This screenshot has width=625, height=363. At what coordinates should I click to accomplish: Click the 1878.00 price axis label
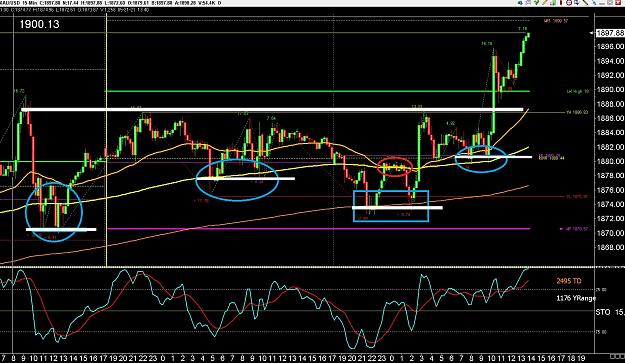[x=610, y=176]
